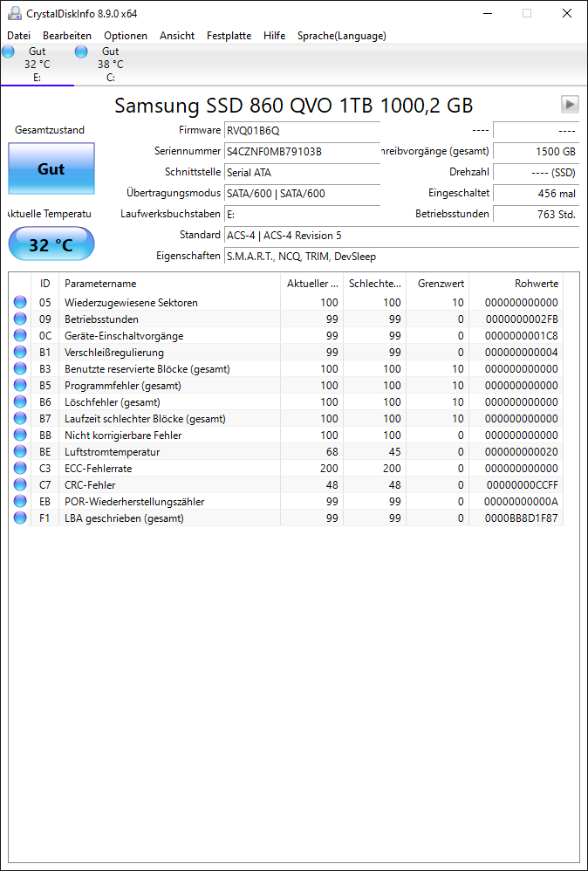Screen dimensions: 588x871
Task: Click the Firmware field RVQ01B6Q
Action: click(x=302, y=131)
